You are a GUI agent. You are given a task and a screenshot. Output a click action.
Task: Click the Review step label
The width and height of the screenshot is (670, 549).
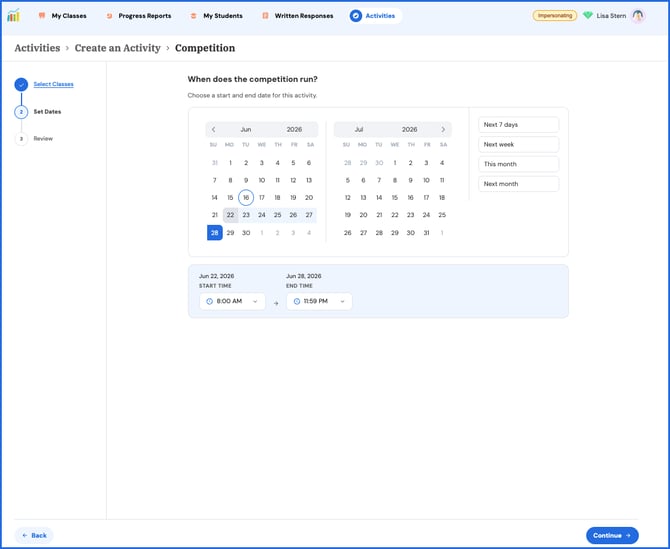[43, 138]
